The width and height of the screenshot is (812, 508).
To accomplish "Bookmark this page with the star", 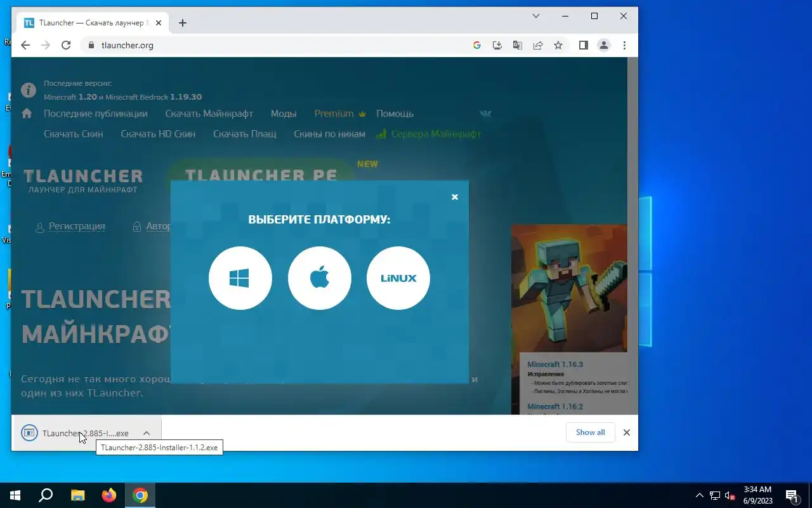I will pyautogui.click(x=558, y=45).
